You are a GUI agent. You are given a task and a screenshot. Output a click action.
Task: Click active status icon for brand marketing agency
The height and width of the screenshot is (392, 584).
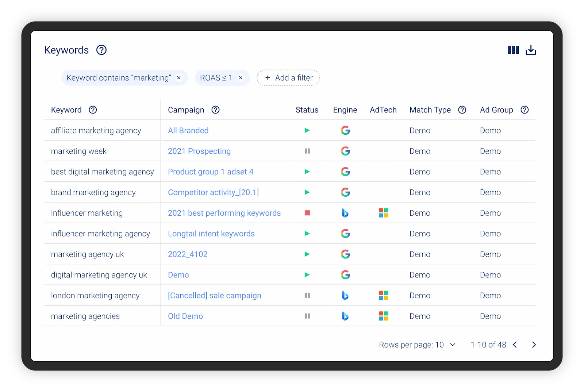(307, 192)
